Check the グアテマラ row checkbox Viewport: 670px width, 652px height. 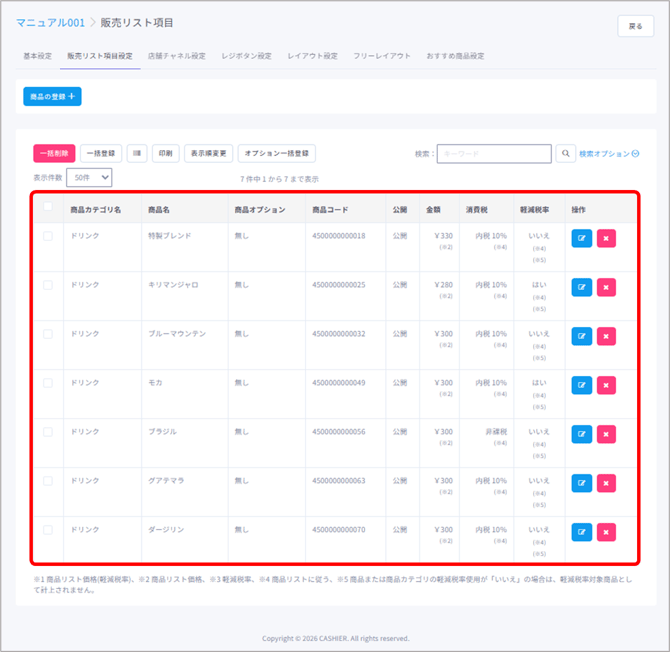click(48, 481)
